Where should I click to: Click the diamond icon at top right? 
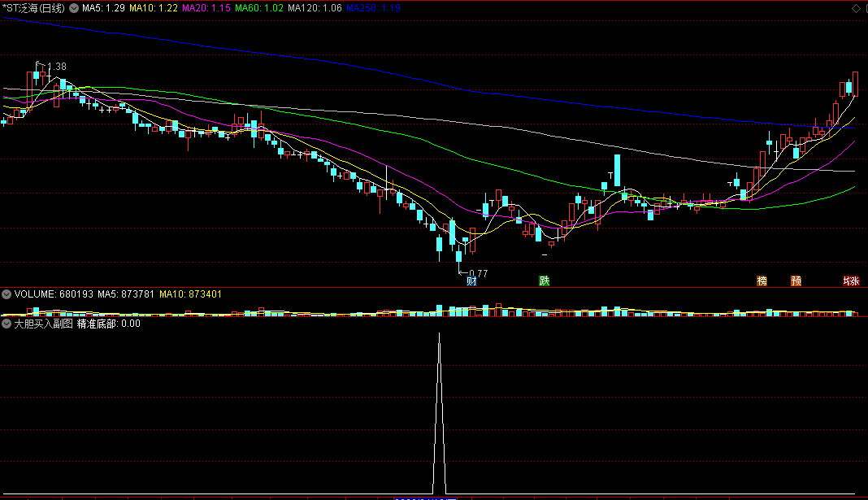[855, 8]
